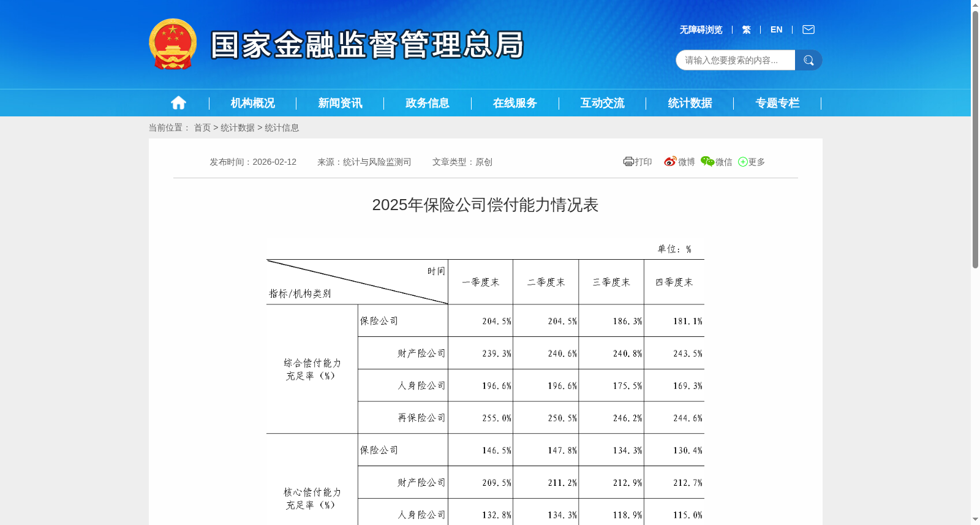
Task: Click the 单位：% unit label
Action: 674,249
